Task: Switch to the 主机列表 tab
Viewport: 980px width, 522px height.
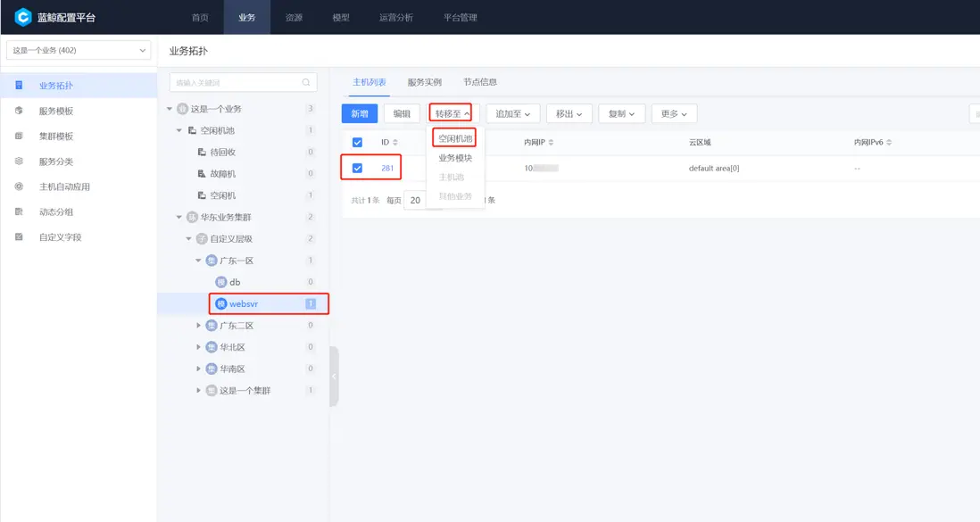Action: 369,82
